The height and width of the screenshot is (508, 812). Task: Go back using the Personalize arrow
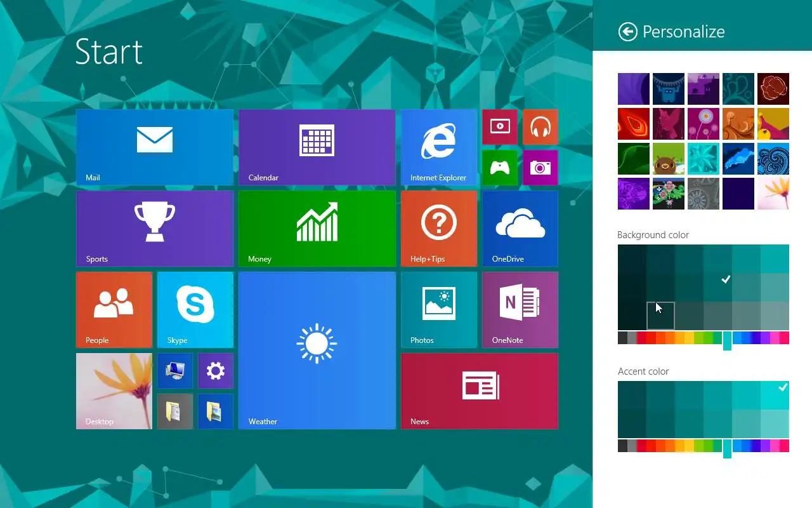[627, 32]
